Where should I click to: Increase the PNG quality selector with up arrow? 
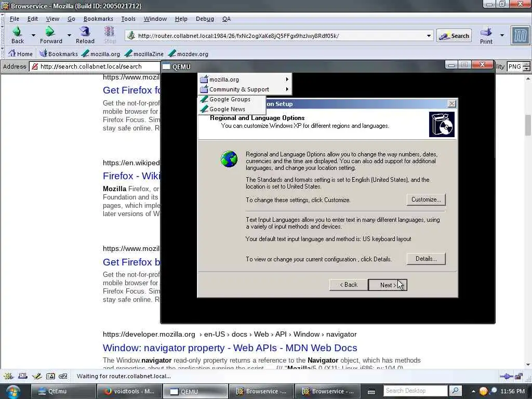click(x=526, y=64)
